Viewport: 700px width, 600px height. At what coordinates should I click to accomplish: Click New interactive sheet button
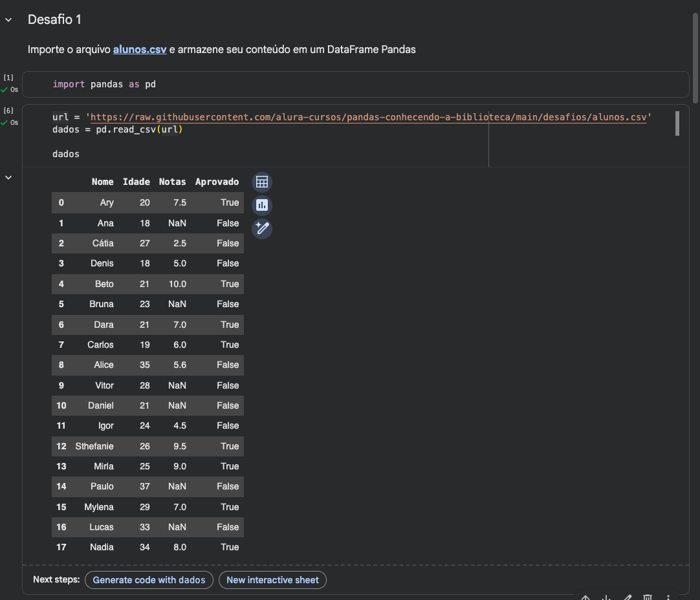point(272,580)
